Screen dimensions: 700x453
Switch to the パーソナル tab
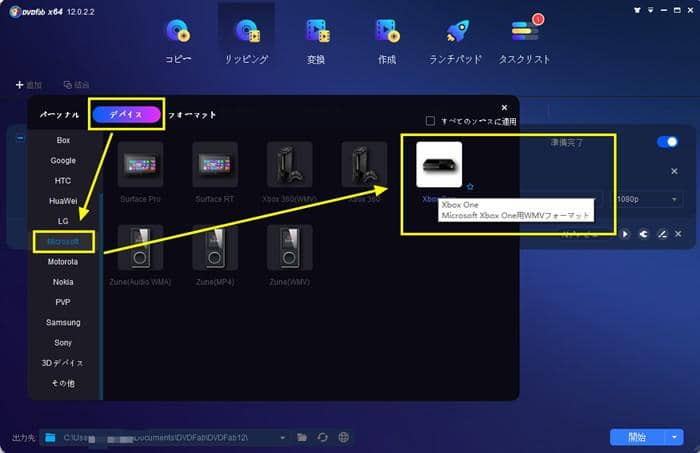click(59, 115)
